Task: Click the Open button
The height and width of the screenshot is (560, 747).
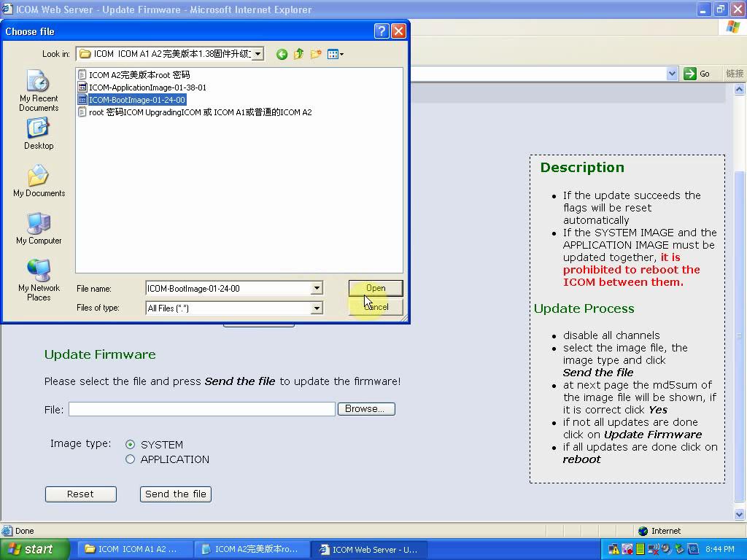Action: [x=376, y=288]
